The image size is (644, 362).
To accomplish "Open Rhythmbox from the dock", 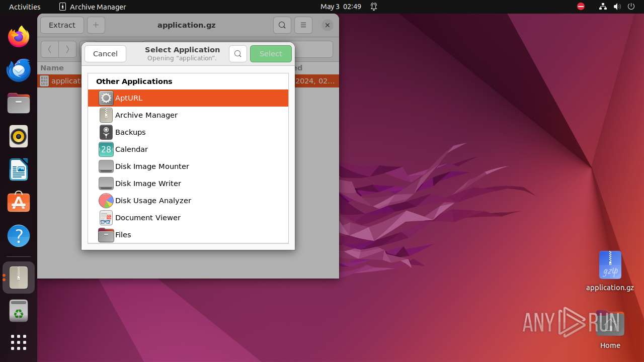I will [x=19, y=136].
